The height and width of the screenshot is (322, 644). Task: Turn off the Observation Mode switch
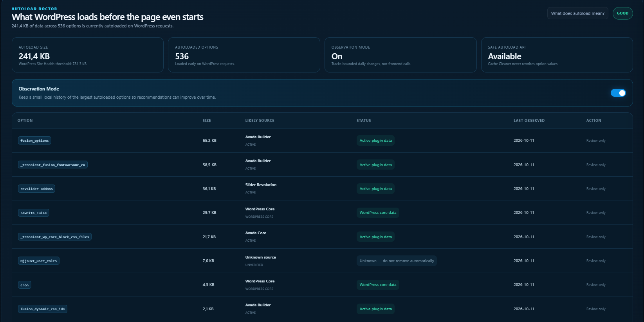(618, 93)
